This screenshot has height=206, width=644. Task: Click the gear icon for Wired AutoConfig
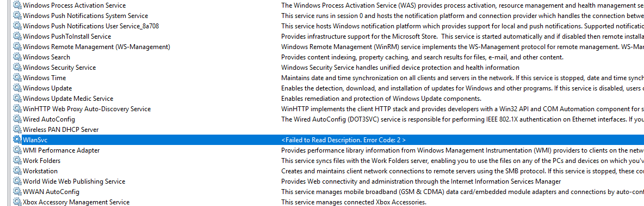(x=17, y=119)
